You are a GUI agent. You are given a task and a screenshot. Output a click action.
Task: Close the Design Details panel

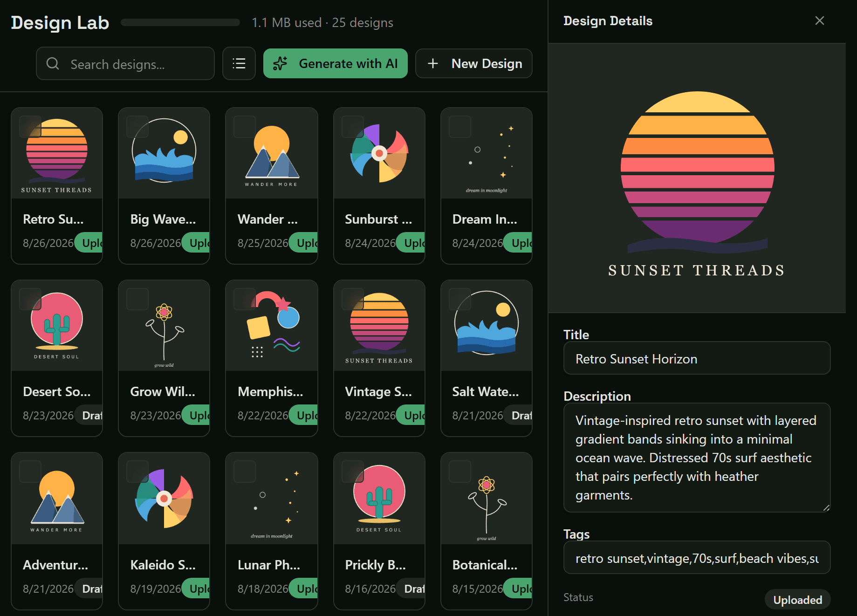820,21
